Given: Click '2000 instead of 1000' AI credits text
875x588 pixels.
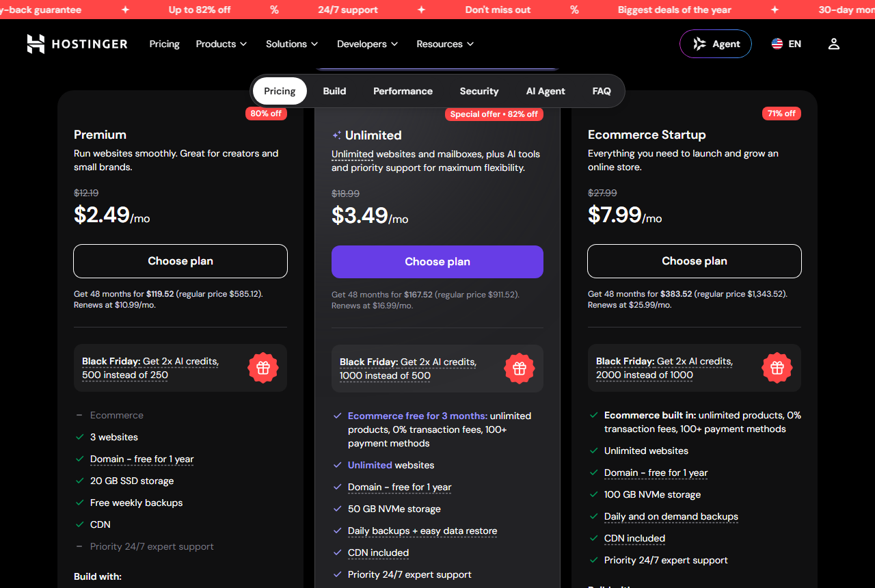Looking at the screenshot, I should (645, 375).
